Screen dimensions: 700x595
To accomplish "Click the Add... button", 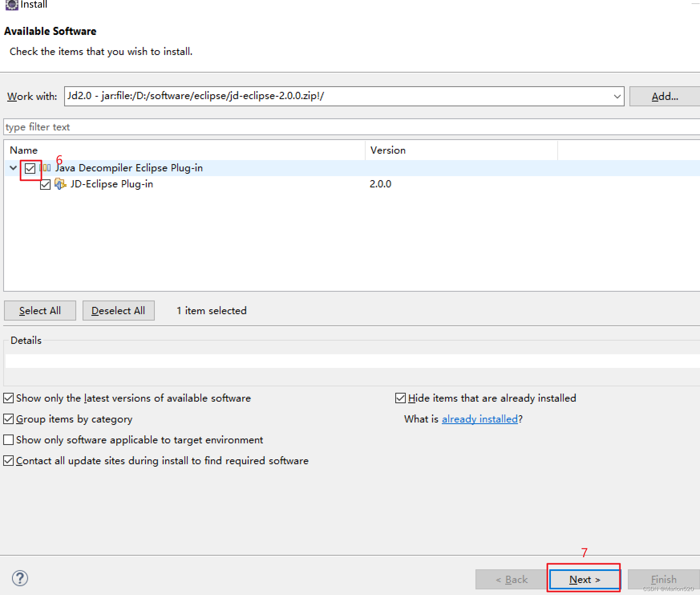I will click(x=665, y=96).
